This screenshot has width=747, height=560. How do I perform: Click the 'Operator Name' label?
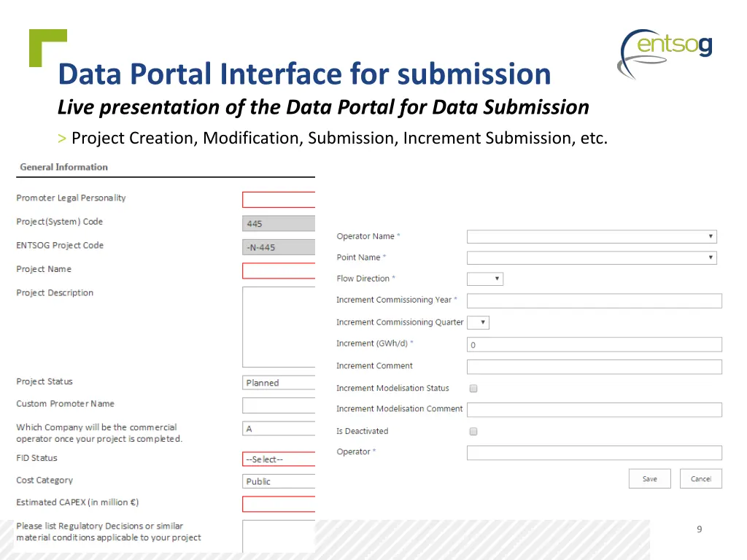click(365, 237)
